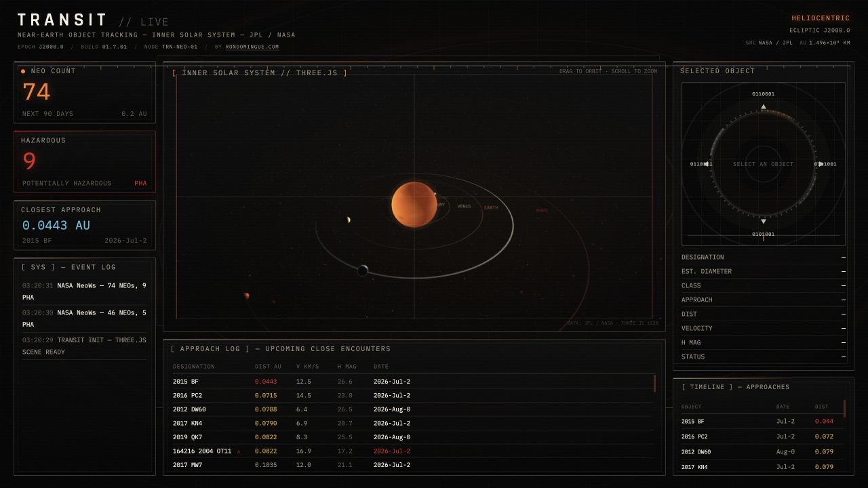Click the PHA tag in the Hazardous card

(140, 184)
